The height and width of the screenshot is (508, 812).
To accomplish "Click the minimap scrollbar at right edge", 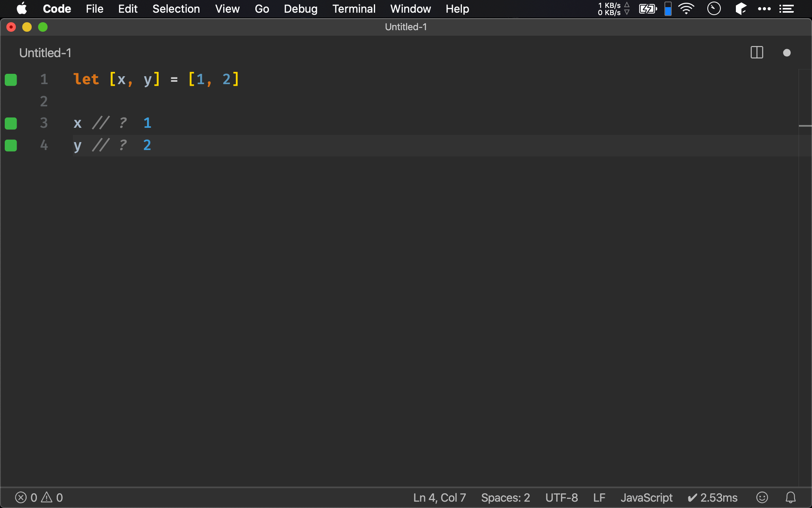I will pos(805,126).
